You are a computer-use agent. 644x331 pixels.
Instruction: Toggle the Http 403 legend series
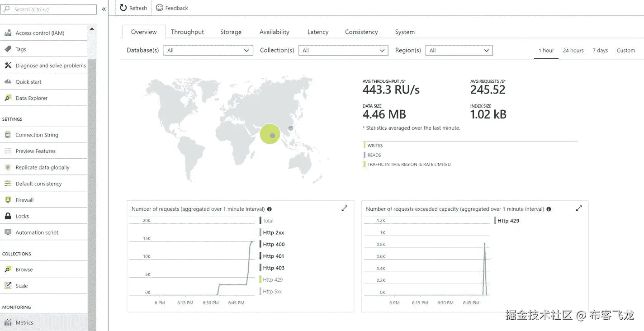point(273,268)
